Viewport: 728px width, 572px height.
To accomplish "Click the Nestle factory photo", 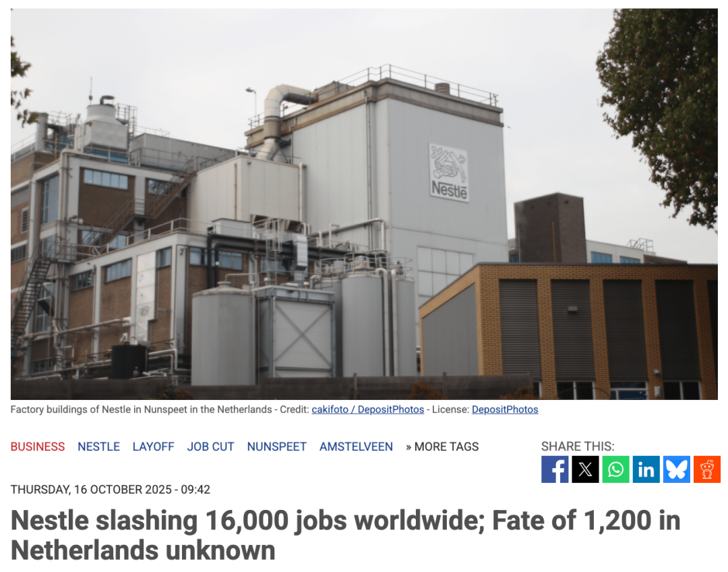I will [364, 204].
